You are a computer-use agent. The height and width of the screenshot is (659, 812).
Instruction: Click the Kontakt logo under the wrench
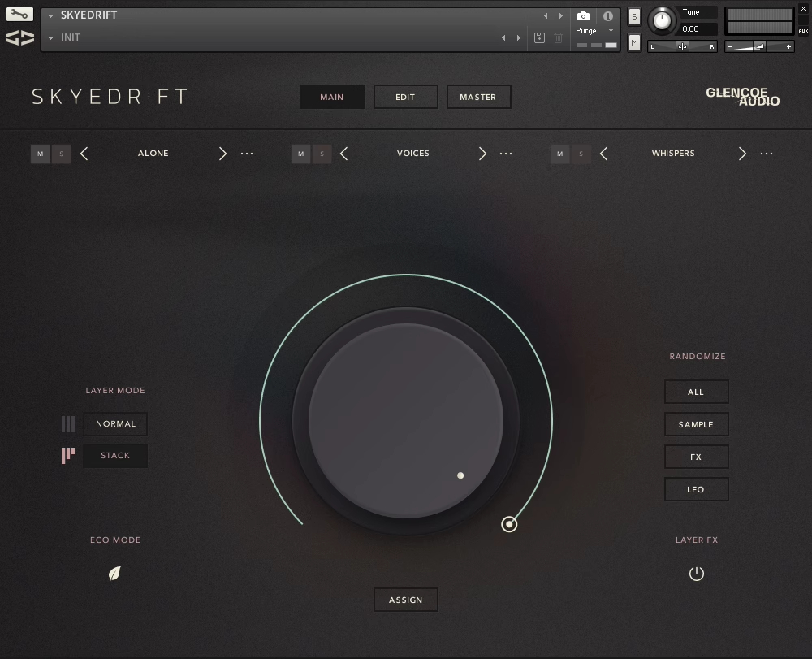19,38
